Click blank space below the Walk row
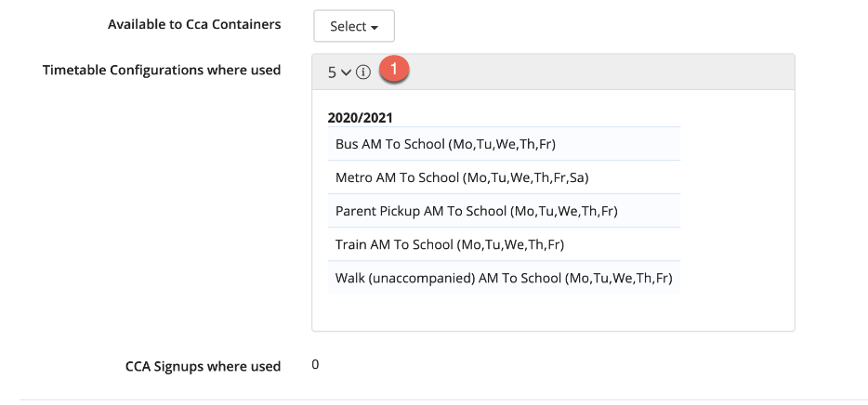 (552, 311)
